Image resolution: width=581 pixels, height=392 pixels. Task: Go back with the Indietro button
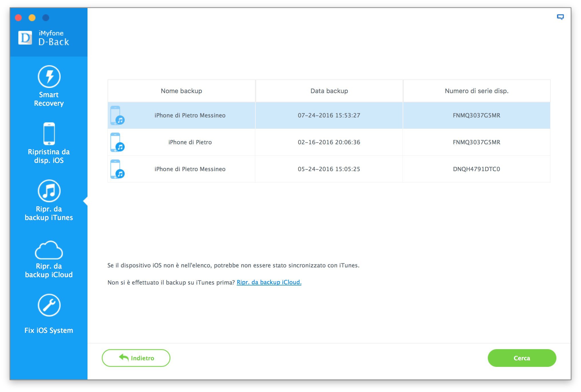136,358
